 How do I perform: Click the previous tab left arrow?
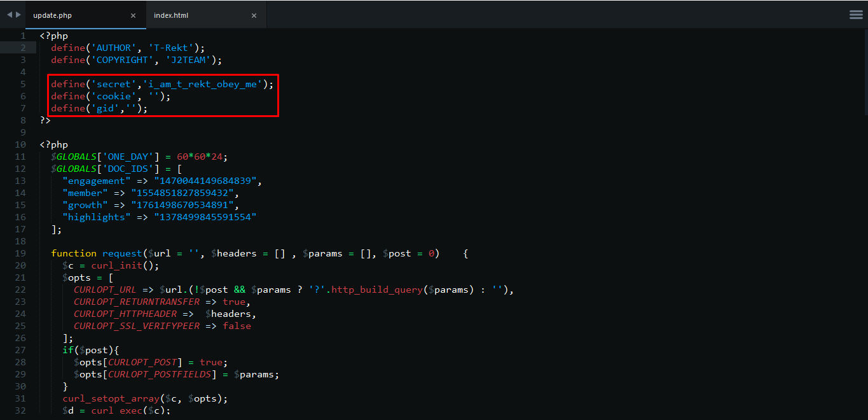[x=10, y=15]
